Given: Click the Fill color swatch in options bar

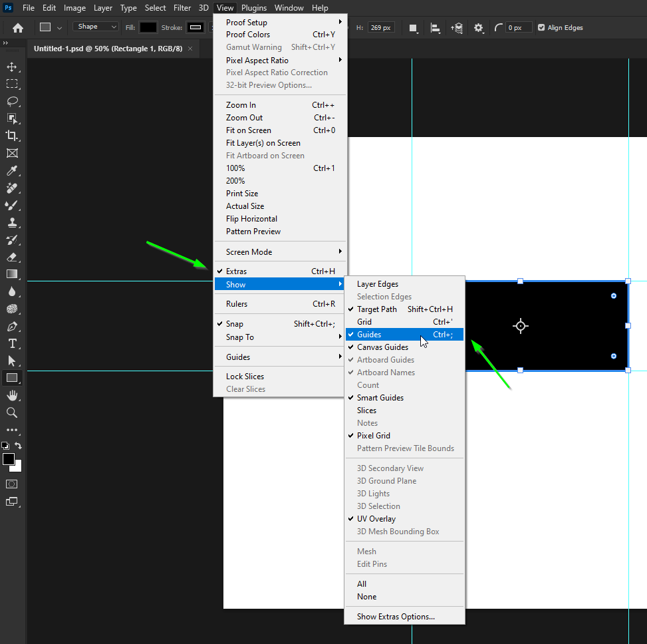Looking at the screenshot, I should pyautogui.click(x=148, y=28).
